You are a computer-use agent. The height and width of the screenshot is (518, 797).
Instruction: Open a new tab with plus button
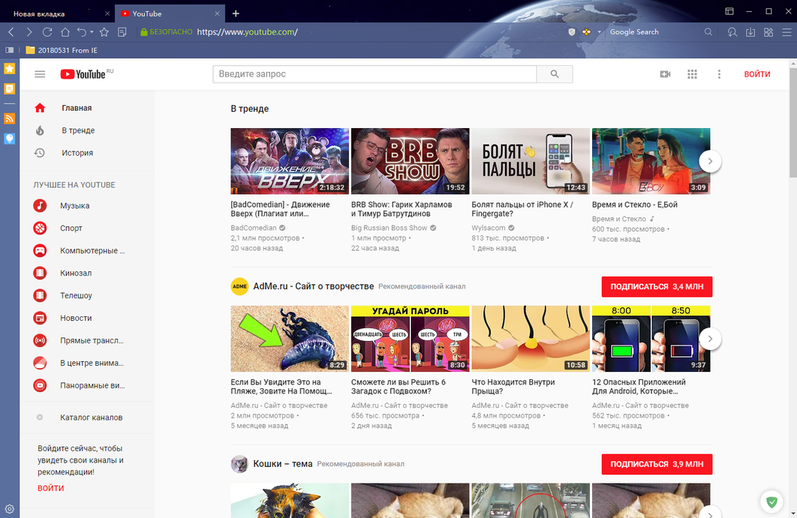tap(235, 14)
